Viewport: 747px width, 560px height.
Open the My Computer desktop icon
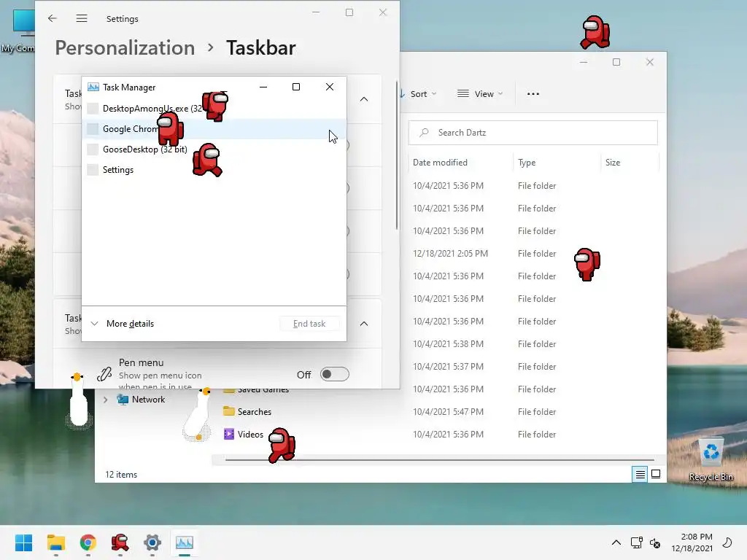point(18,30)
